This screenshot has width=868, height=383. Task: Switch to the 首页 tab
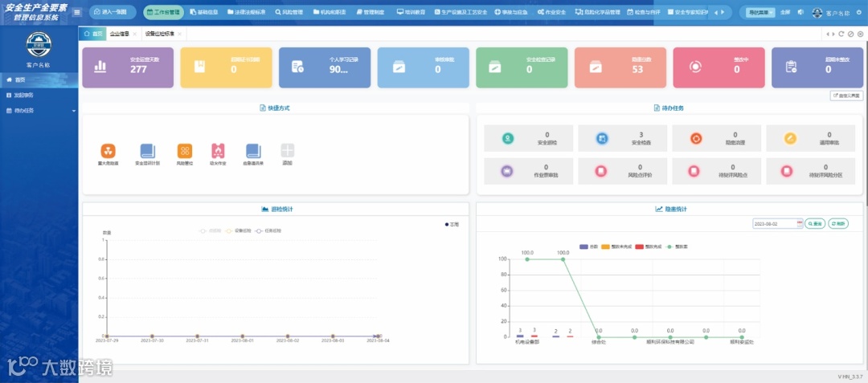pos(93,34)
